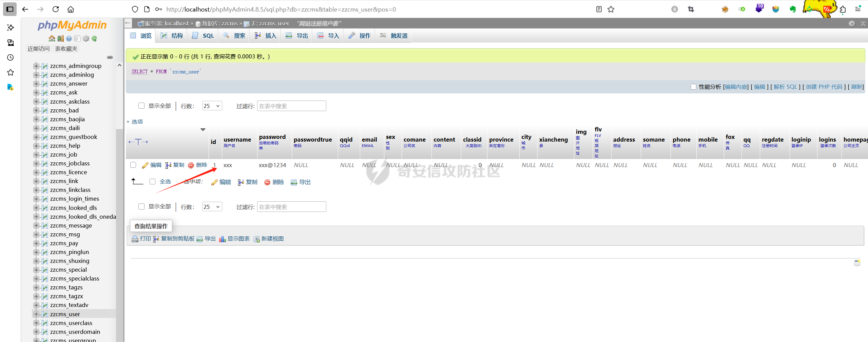
Task: Click the 数据库: zzcms breadcrumb
Action: [219, 23]
